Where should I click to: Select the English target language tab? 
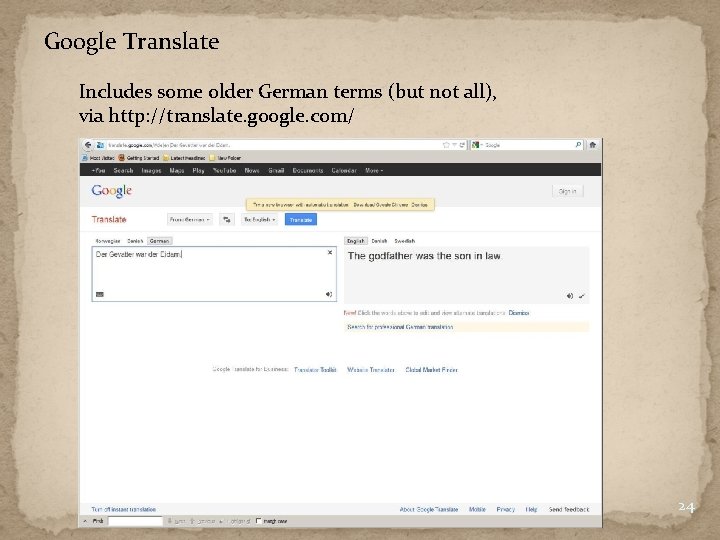(356, 241)
